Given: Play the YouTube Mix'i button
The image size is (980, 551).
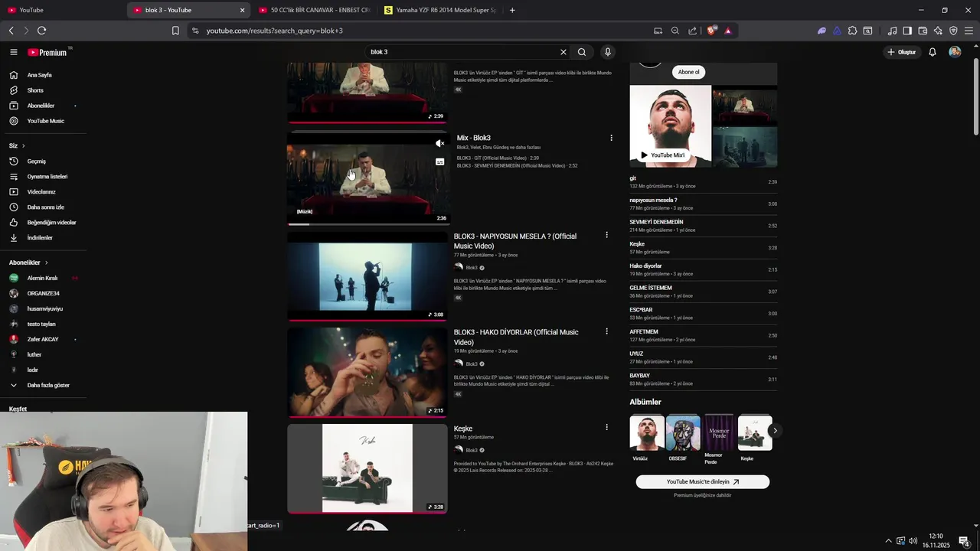Looking at the screenshot, I should point(662,155).
